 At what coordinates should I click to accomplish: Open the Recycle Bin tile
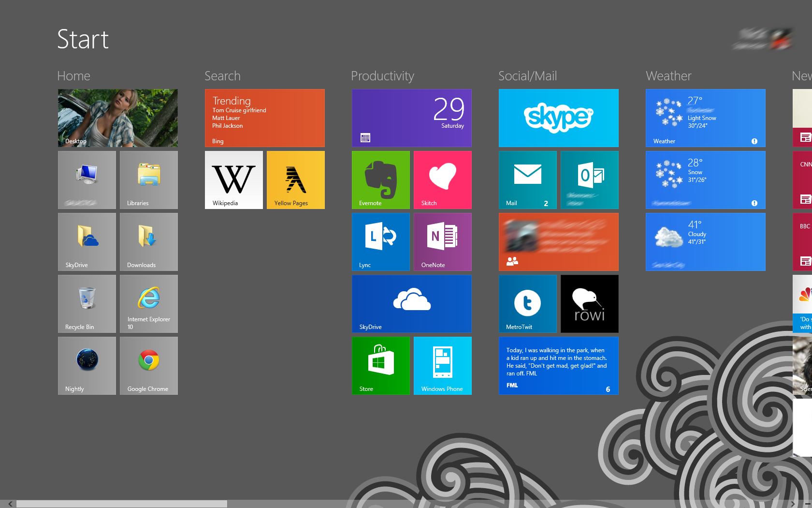(x=87, y=304)
